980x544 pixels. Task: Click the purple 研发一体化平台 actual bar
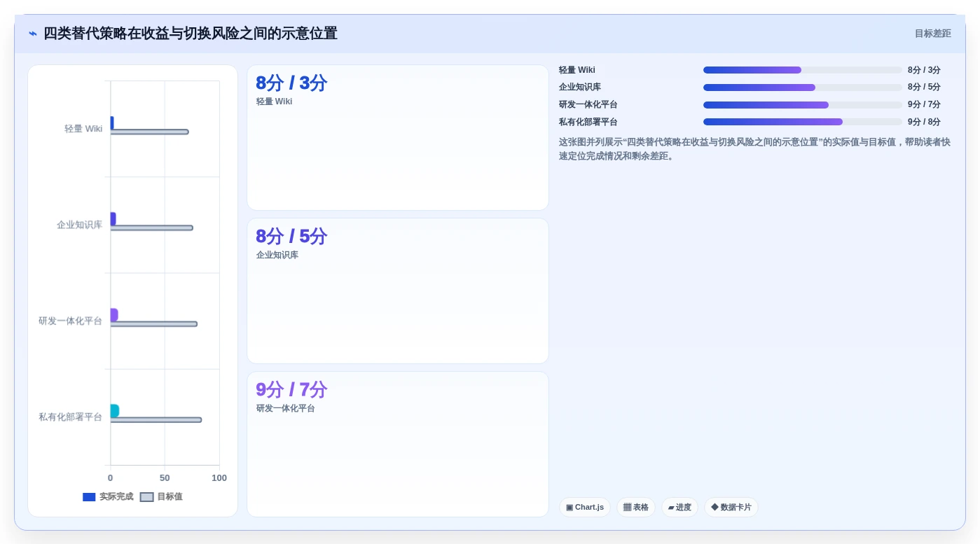coord(113,315)
